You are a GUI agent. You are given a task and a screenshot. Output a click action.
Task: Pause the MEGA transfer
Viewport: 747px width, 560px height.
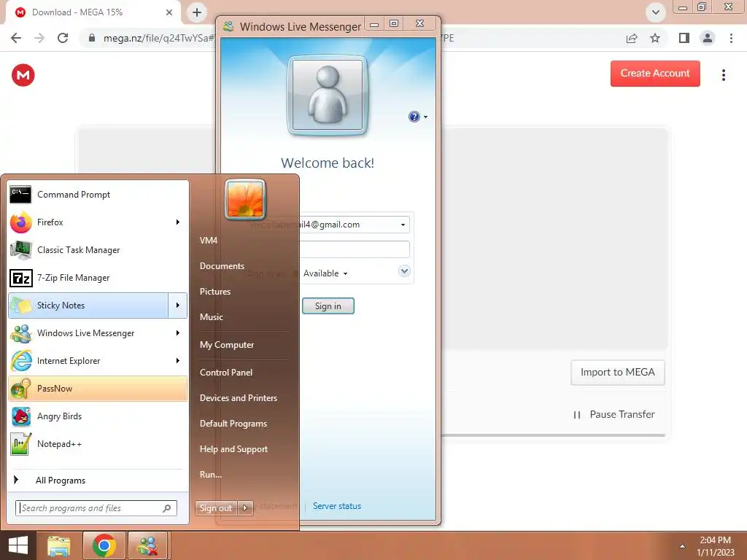(614, 415)
